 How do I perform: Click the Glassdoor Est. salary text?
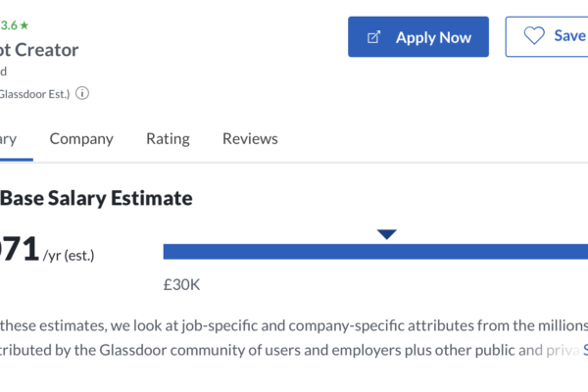[x=34, y=94]
